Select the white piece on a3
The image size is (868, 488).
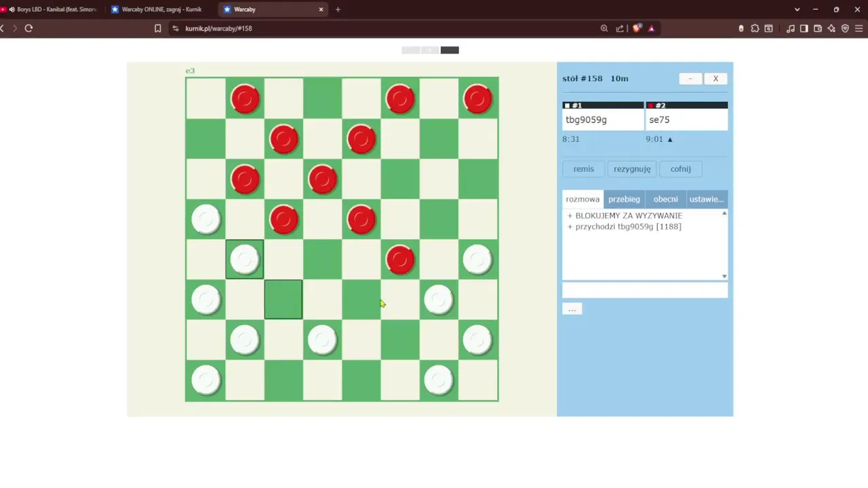click(205, 299)
